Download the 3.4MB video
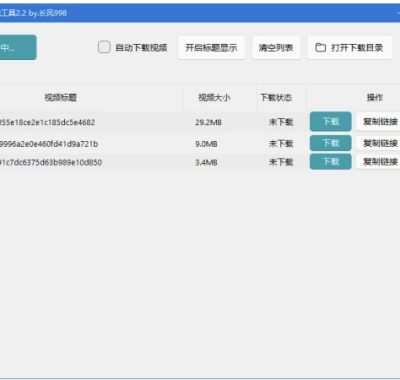 (330, 162)
